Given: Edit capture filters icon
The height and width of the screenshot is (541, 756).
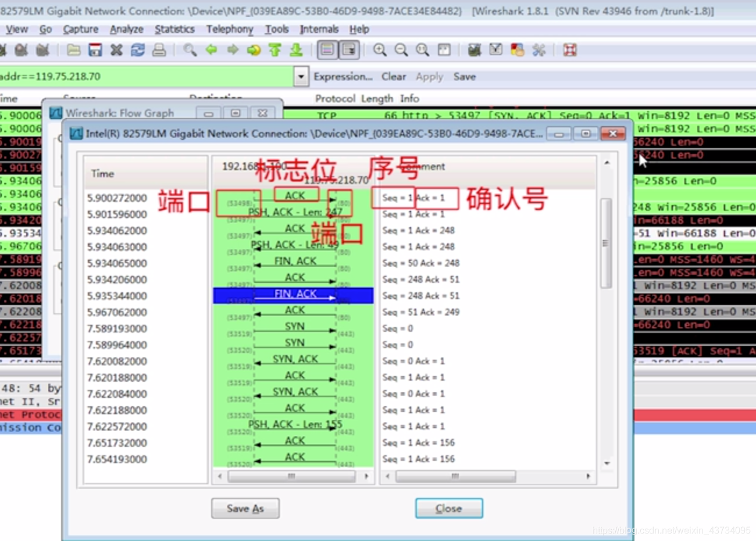Looking at the screenshot, I should [x=475, y=51].
